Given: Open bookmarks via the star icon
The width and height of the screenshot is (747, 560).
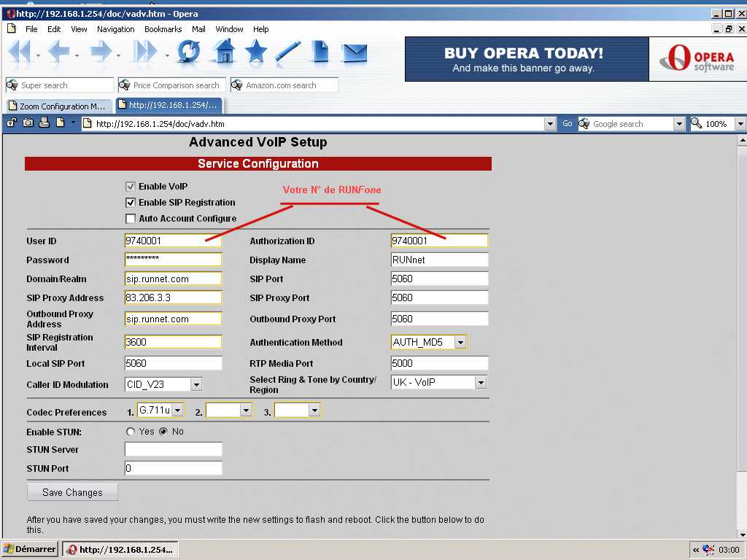Looking at the screenshot, I should tap(256, 52).
